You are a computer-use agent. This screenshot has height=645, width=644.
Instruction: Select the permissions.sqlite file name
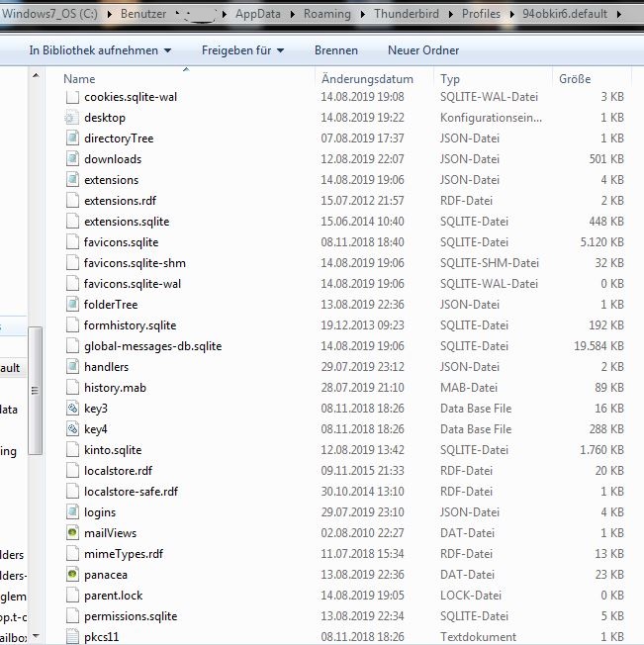(x=131, y=616)
